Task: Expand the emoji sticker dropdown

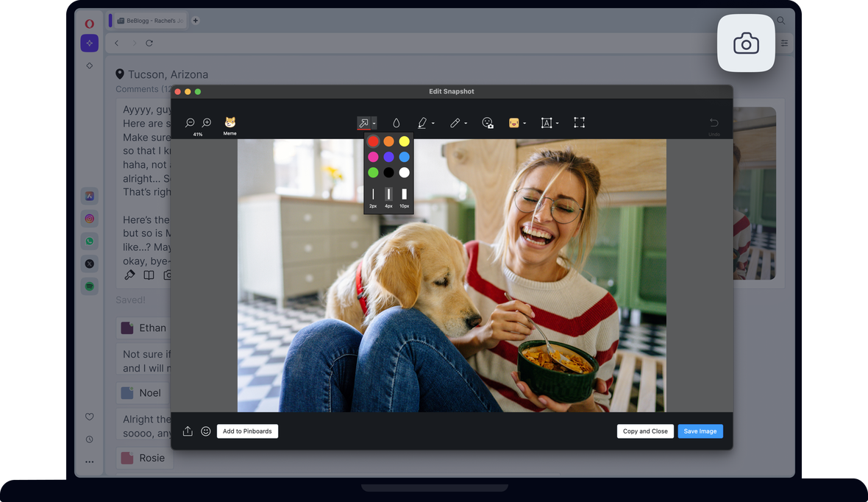Action: (x=524, y=123)
